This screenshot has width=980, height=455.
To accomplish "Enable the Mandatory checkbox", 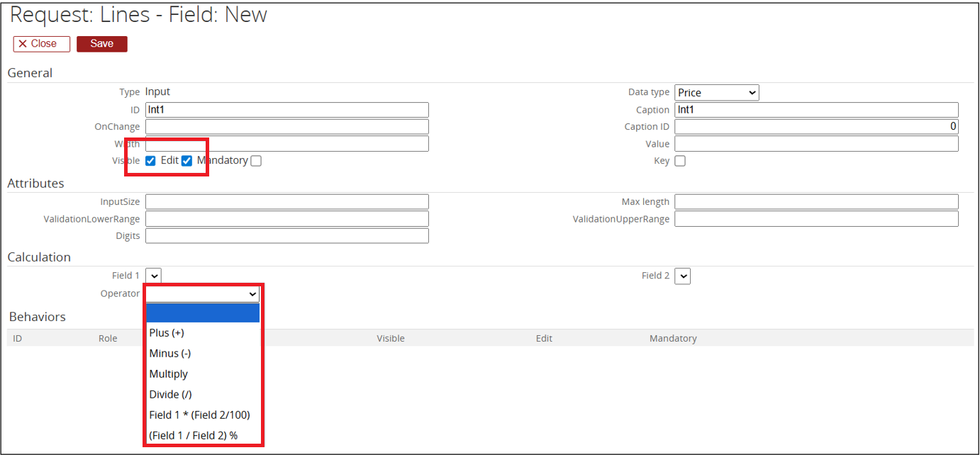I will coord(256,161).
